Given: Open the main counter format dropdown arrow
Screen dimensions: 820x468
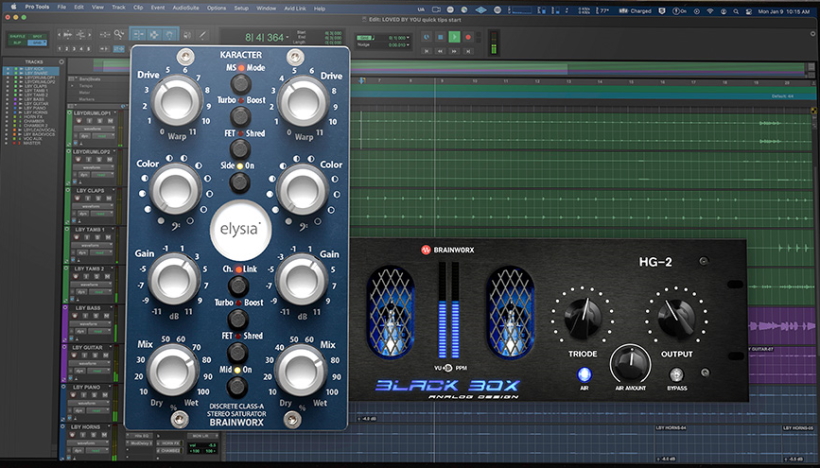Looking at the screenshot, I should click(x=288, y=37).
